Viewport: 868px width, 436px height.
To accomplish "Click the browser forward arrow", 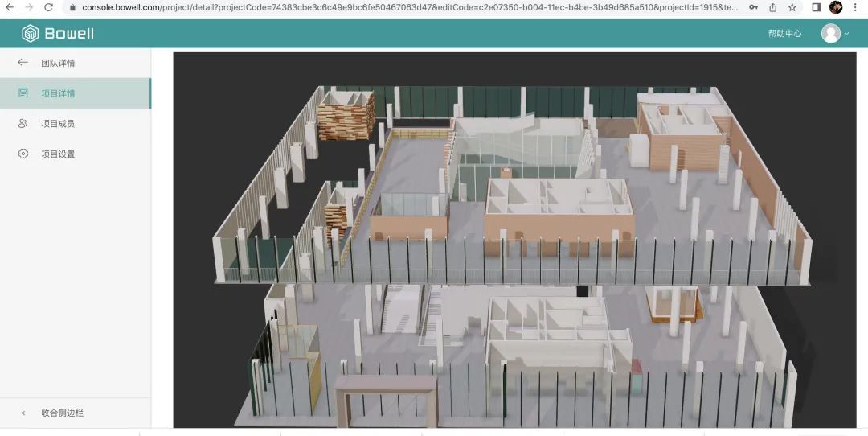I will [x=29, y=7].
